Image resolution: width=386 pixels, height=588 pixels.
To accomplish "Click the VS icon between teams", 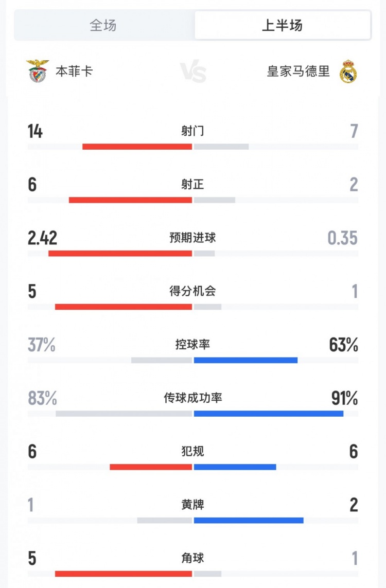I will coord(193,72).
